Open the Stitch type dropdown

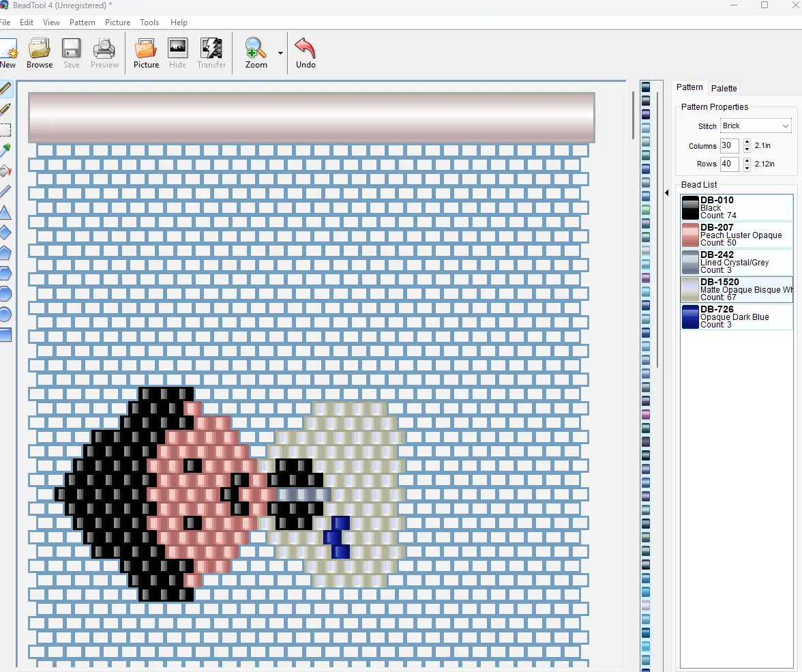tap(756, 126)
